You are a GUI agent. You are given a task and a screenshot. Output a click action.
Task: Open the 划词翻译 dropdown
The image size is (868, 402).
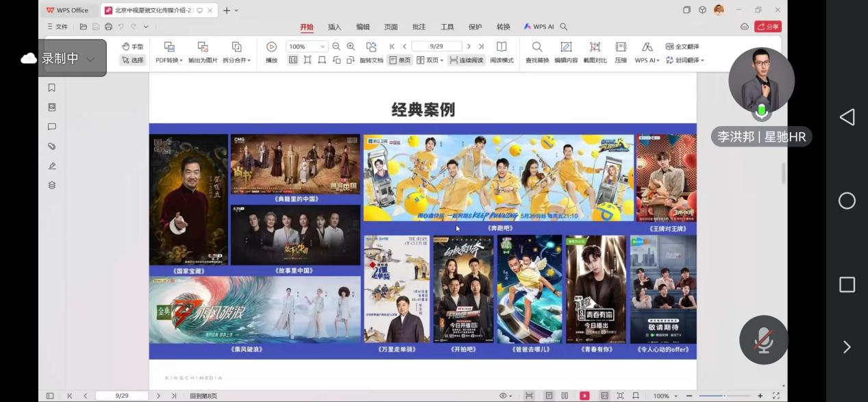coord(684,60)
